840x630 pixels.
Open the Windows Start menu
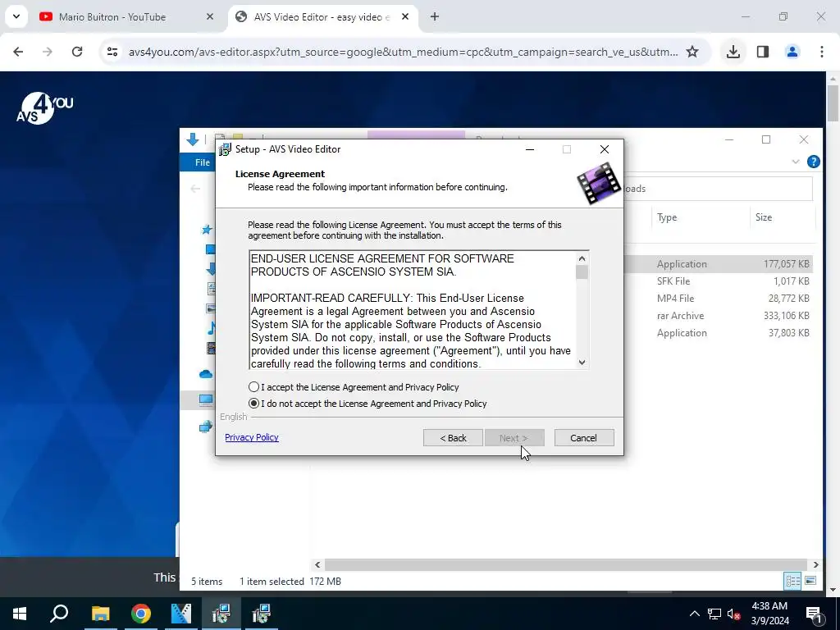pos(20,614)
